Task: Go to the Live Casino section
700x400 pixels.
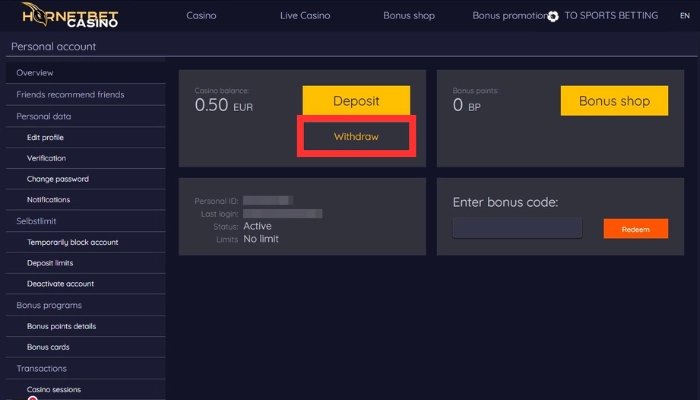Action: [307, 16]
